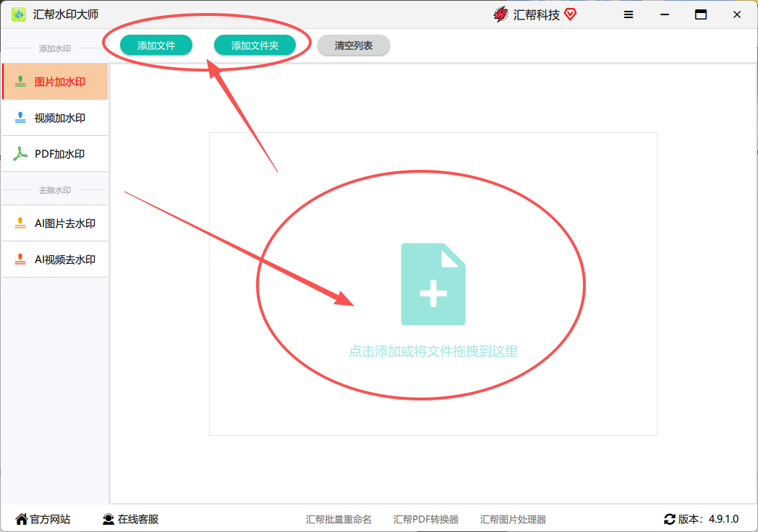The image size is (758, 532).
Task: Click the green stamp icon for 图片加水印
Action: 20,81
